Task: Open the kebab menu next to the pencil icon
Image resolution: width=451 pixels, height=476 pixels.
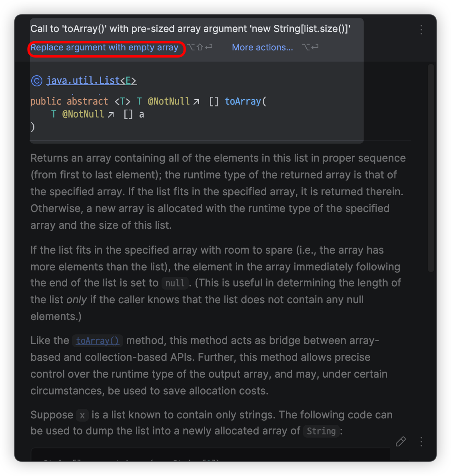Action: coord(421,441)
